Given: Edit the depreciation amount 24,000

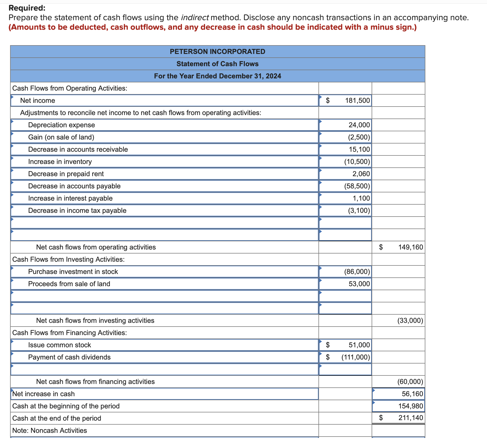Looking at the screenshot, I should coord(345,125).
